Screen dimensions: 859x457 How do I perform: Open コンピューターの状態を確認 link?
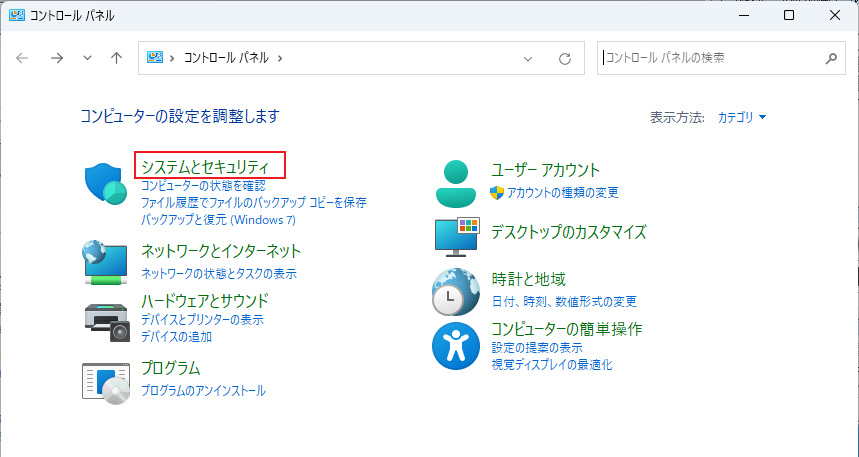click(203, 186)
